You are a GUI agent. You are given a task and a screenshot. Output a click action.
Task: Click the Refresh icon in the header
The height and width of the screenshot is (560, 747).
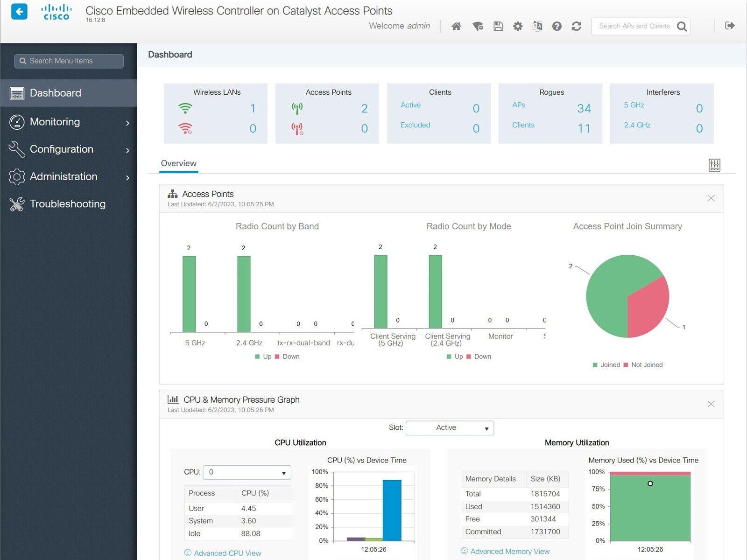tap(576, 26)
